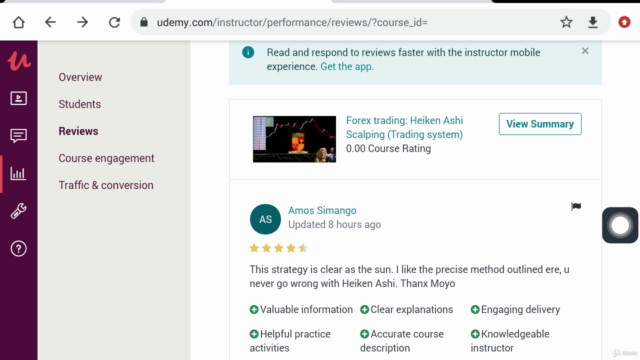Click the 0.00 Course Rating text
Screen dimensions: 640x360
pos(389,149)
